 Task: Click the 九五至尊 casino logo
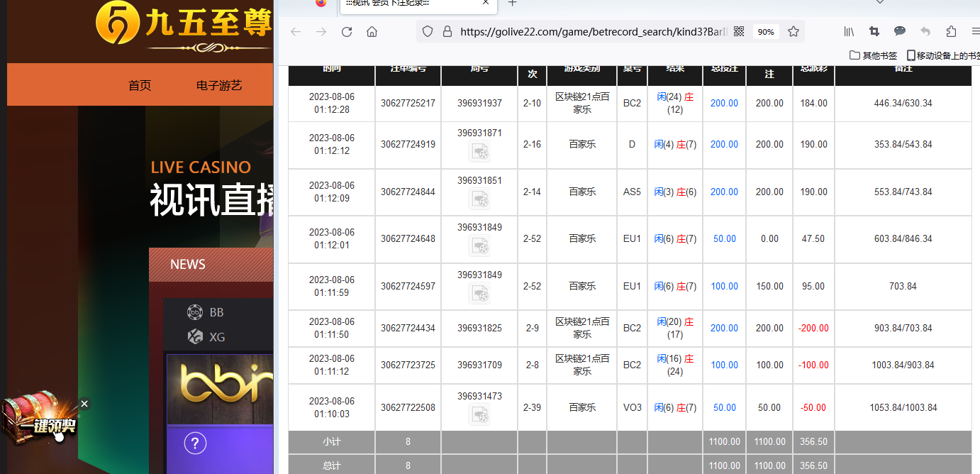(x=184, y=27)
